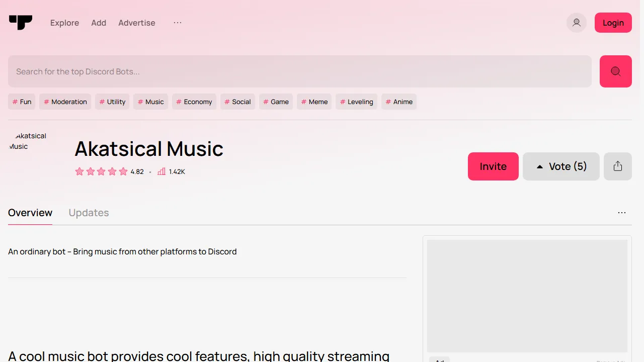Switch to the Updates tab
This screenshot has height=362, width=644.
[x=89, y=213]
